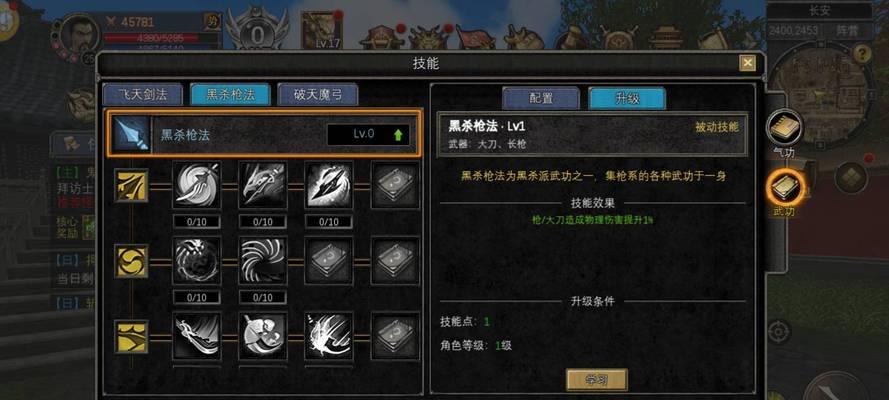Viewport: 889px width, 400px height.
Task: Select the 黑杀枪法 passive skill row
Action: click(264, 134)
